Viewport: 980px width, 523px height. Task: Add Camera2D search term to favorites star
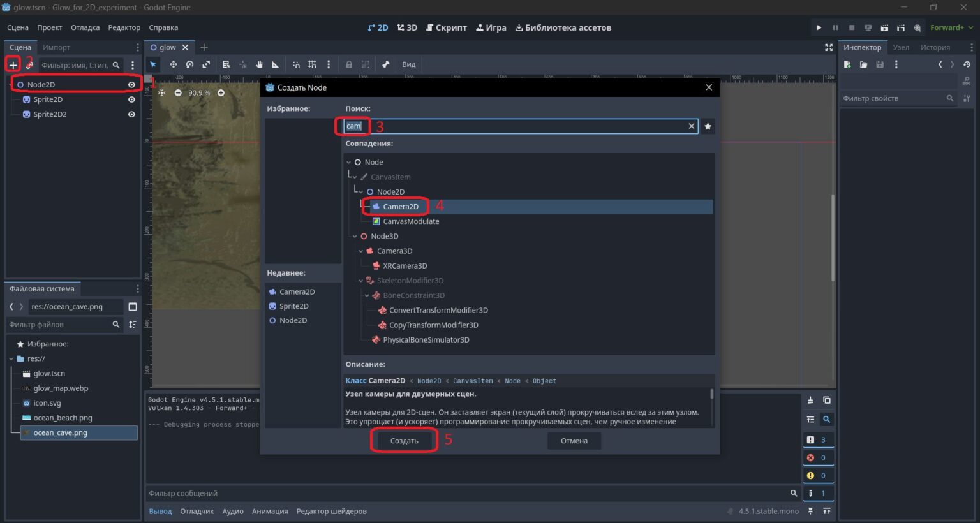click(x=708, y=126)
